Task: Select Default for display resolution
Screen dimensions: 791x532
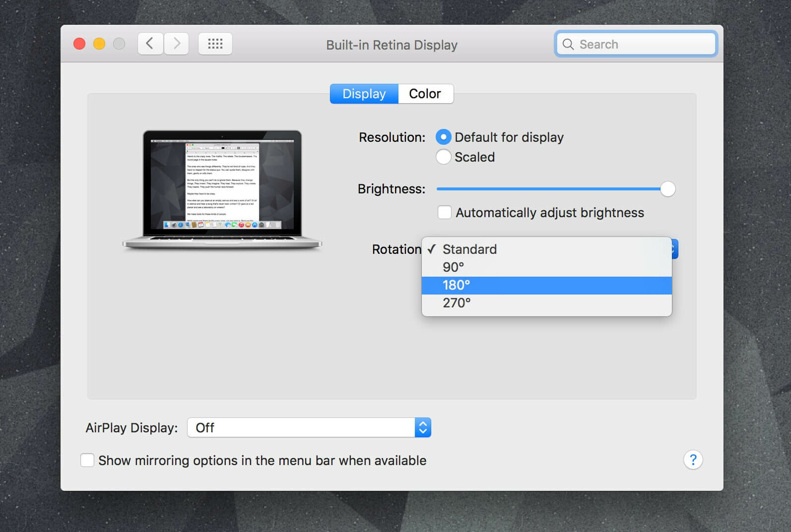Action: point(444,137)
